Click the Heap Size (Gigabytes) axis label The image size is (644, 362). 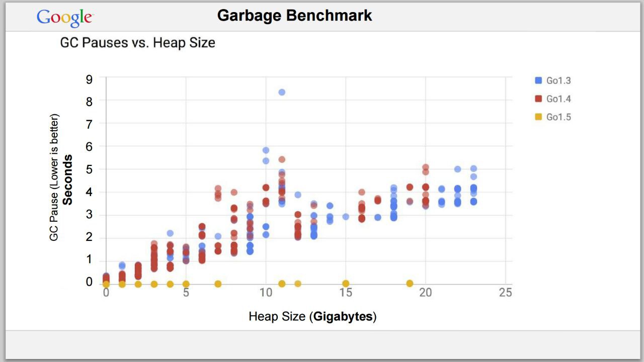tap(312, 317)
